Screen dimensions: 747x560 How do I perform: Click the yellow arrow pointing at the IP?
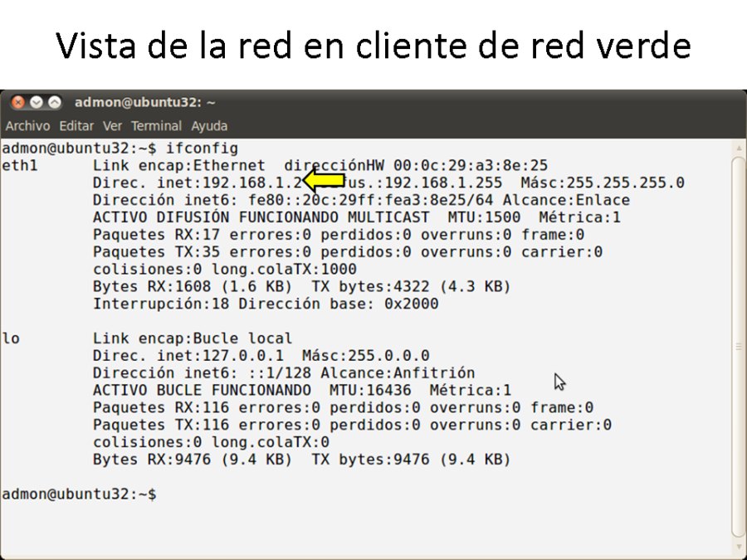(x=325, y=181)
